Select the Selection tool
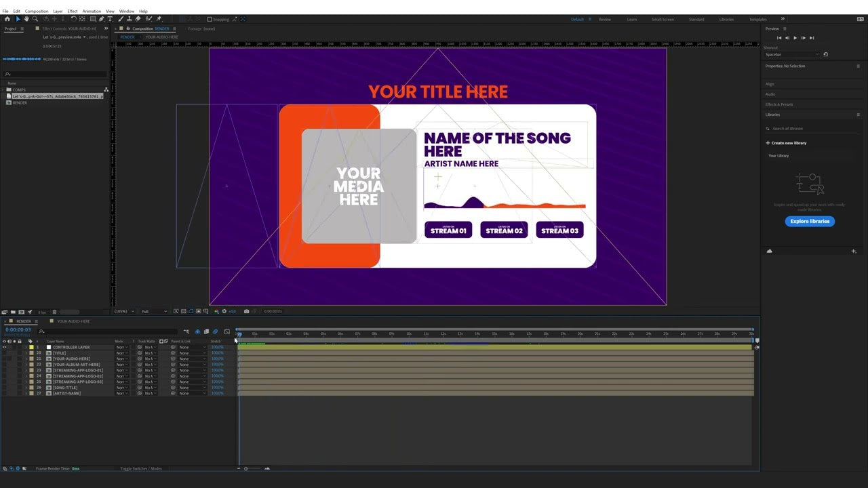The width and height of the screenshot is (868, 488). [17, 19]
